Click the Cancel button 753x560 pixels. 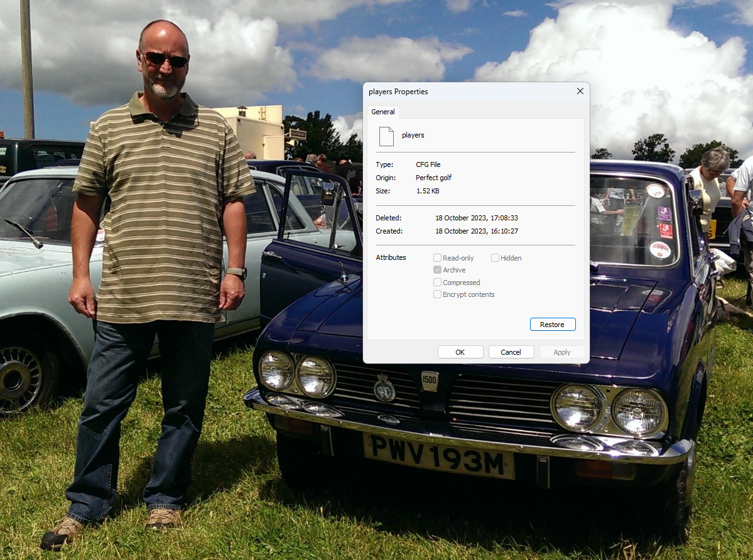point(511,352)
